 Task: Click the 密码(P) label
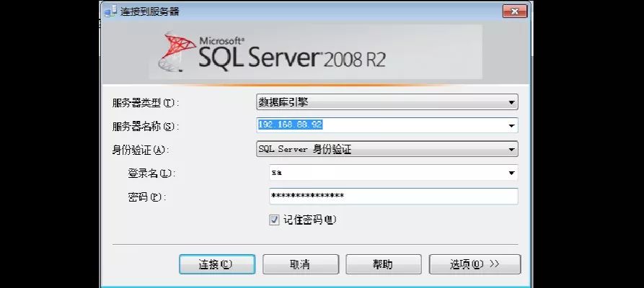click(147, 197)
